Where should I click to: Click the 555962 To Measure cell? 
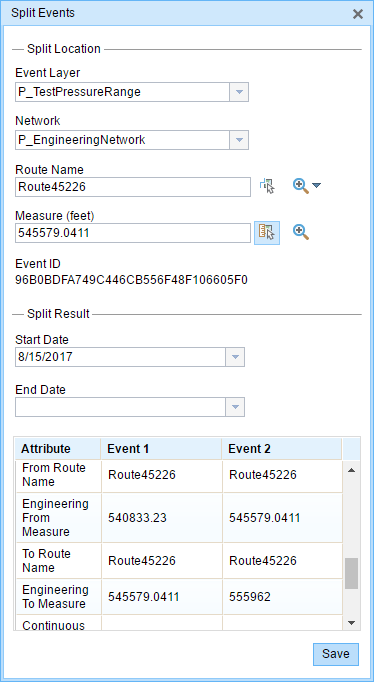click(x=282, y=597)
